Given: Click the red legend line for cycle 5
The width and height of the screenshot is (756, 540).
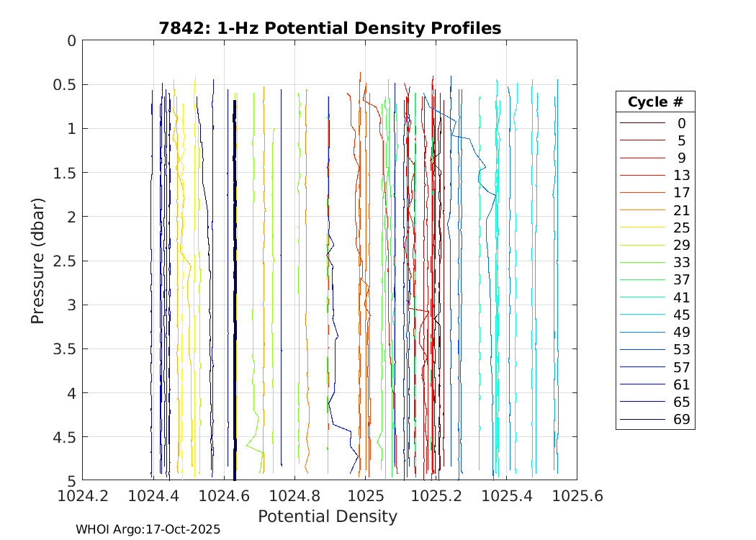Looking at the screenshot, I should (x=642, y=140).
